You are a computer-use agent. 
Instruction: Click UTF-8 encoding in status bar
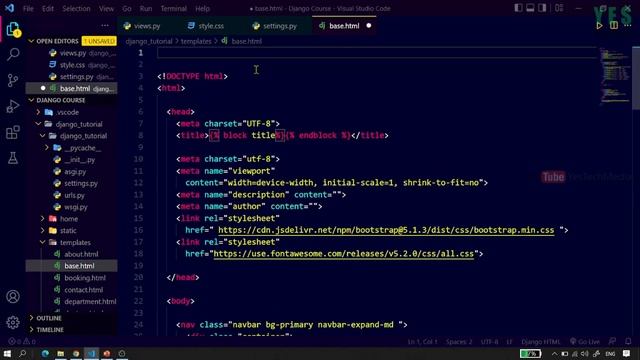click(489, 342)
